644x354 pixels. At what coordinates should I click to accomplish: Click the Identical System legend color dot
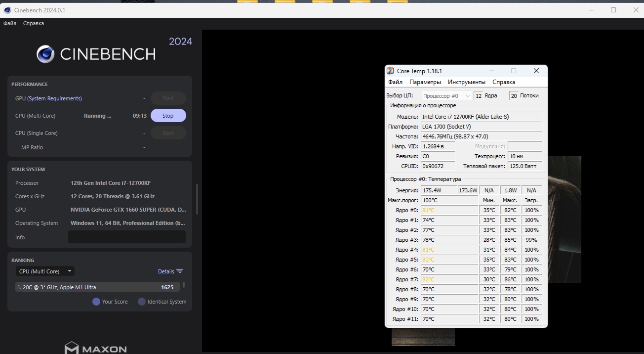[x=142, y=302]
